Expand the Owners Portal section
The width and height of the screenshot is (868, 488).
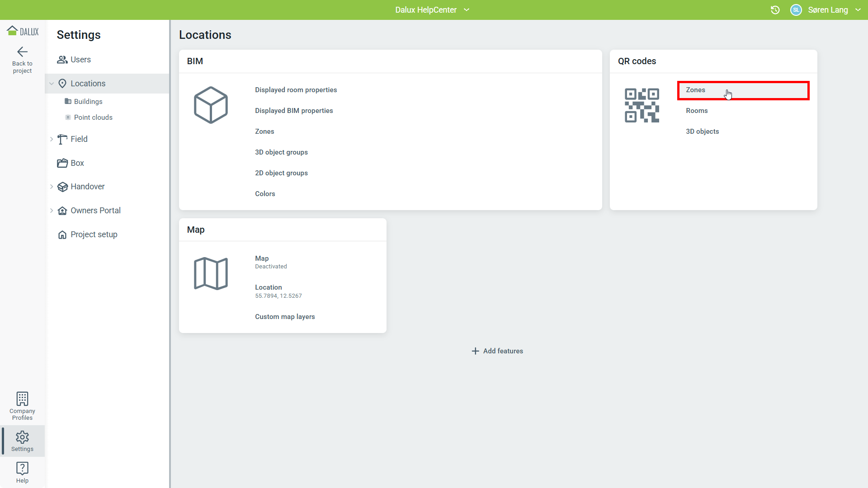52,211
